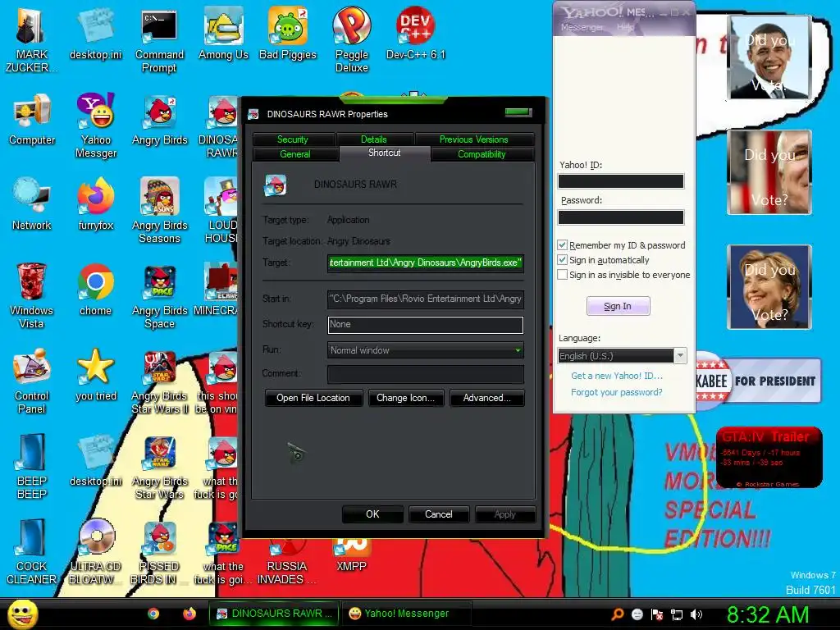
Task: Expand the Language dropdown in Yahoo Messenger
Action: [680, 356]
